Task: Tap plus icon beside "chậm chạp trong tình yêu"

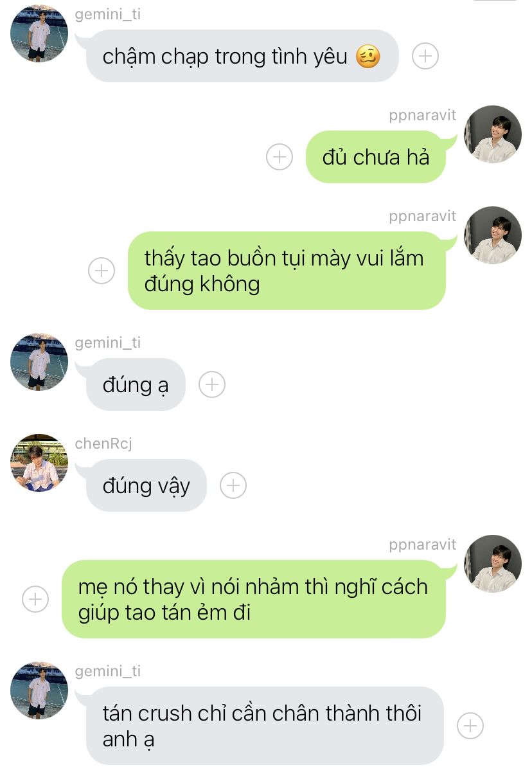Action: [x=425, y=56]
